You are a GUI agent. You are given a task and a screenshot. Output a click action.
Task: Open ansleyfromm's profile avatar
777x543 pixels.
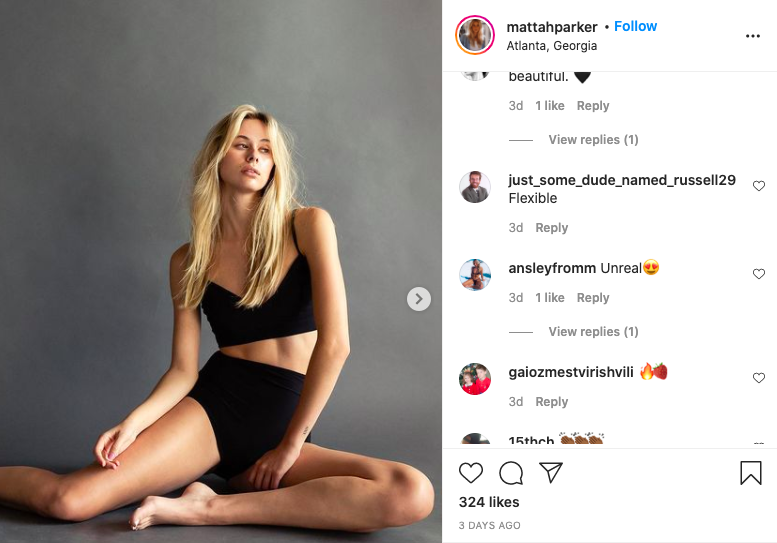click(x=475, y=274)
